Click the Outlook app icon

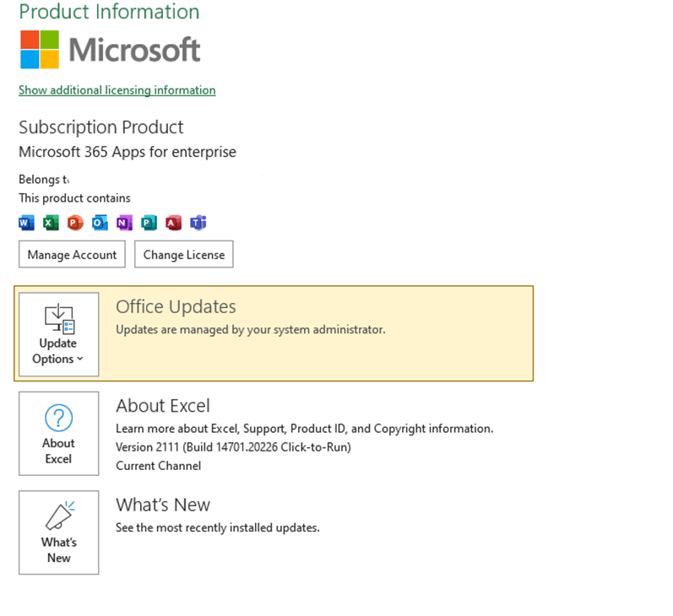pos(100,223)
